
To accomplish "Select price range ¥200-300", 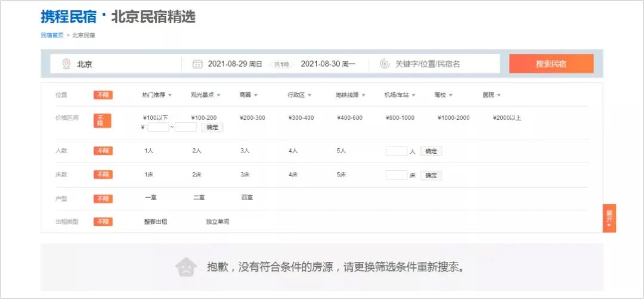I will (253, 118).
